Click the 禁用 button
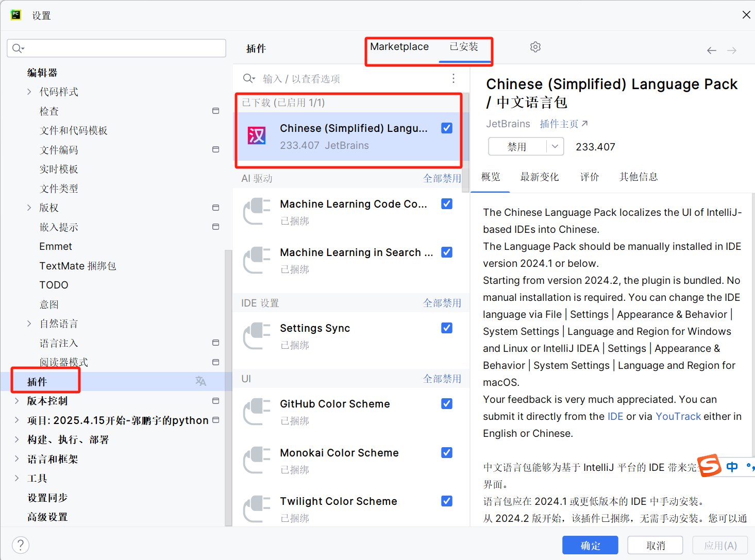This screenshot has width=755, height=560. pyautogui.click(x=517, y=147)
